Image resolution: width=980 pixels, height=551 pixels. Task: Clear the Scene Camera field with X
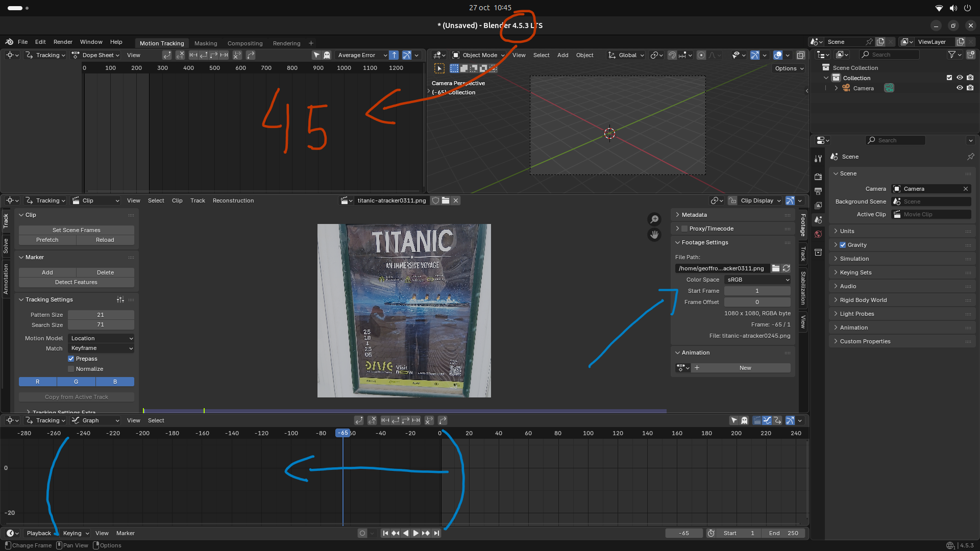[x=966, y=189]
